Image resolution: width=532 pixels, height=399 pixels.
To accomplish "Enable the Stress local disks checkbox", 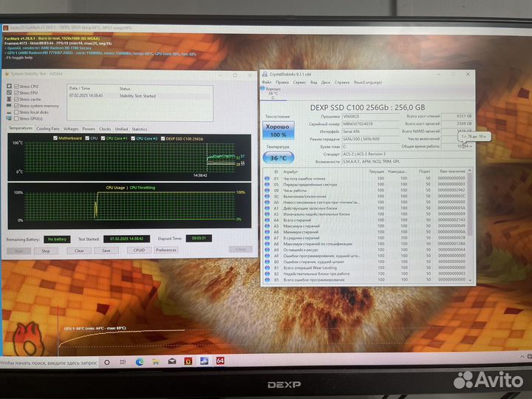I will click(x=16, y=112).
